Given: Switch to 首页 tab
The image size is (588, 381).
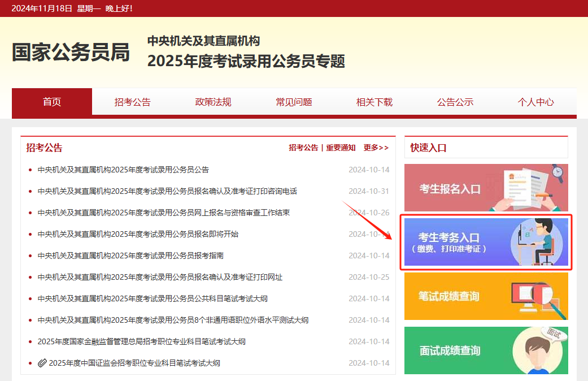Looking at the screenshot, I should (x=52, y=102).
